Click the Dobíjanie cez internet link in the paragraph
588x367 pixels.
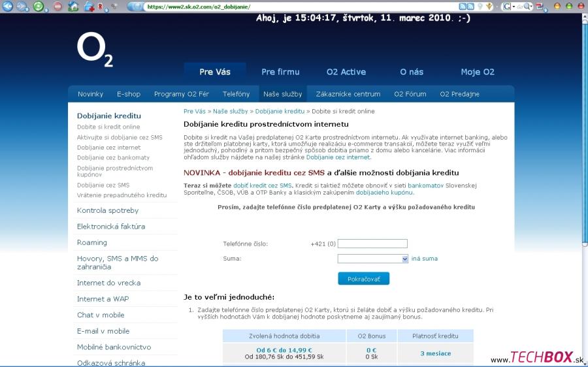click(338, 157)
